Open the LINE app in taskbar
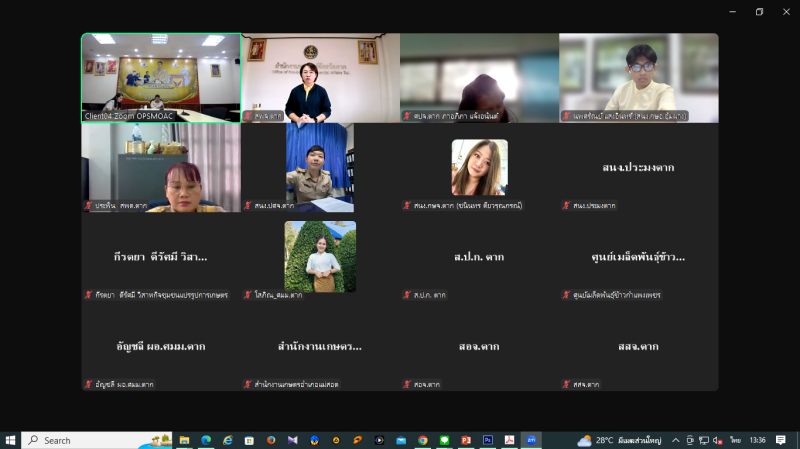Screen dimensions: 800x449 (x=444, y=440)
